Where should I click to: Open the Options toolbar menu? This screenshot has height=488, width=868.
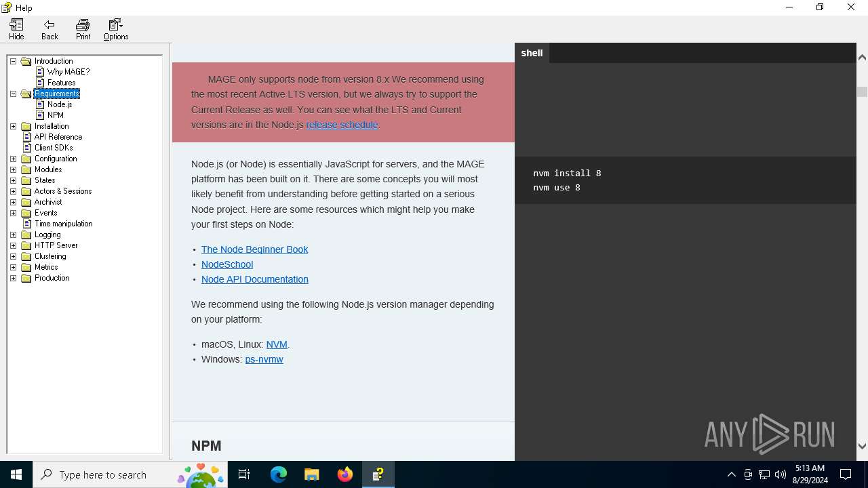click(116, 29)
